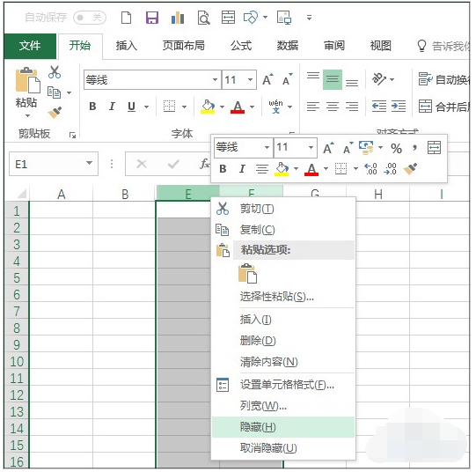Click ribbon red font color button
This screenshot has width=476, height=472.
[x=238, y=107]
